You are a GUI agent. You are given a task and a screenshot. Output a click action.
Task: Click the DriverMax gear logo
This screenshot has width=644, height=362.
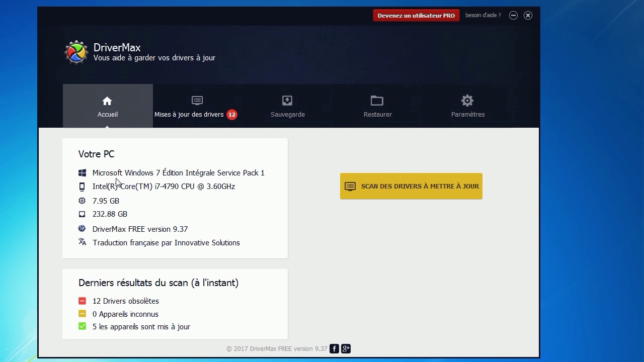pyautogui.click(x=76, y=52)
